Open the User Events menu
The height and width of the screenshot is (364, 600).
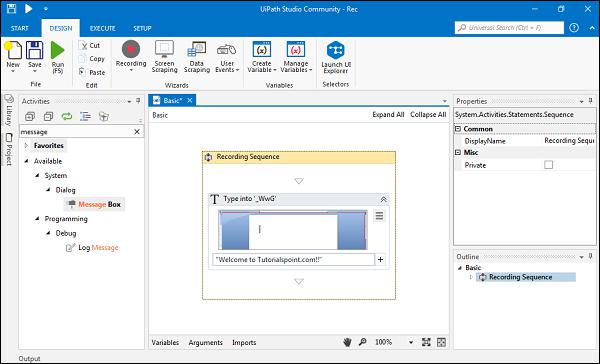pyautogui.click(x=227, y=57)
